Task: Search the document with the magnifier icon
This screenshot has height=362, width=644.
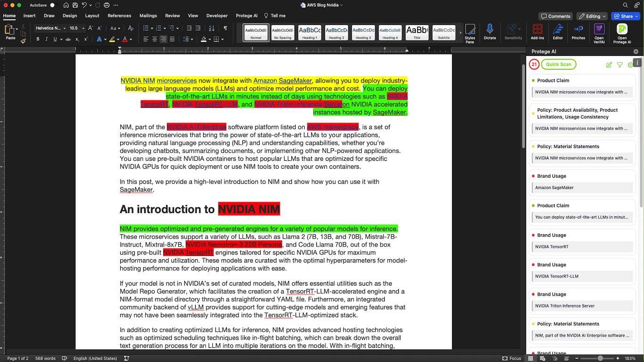Action: pyautogui.click(x=625, y=5)
